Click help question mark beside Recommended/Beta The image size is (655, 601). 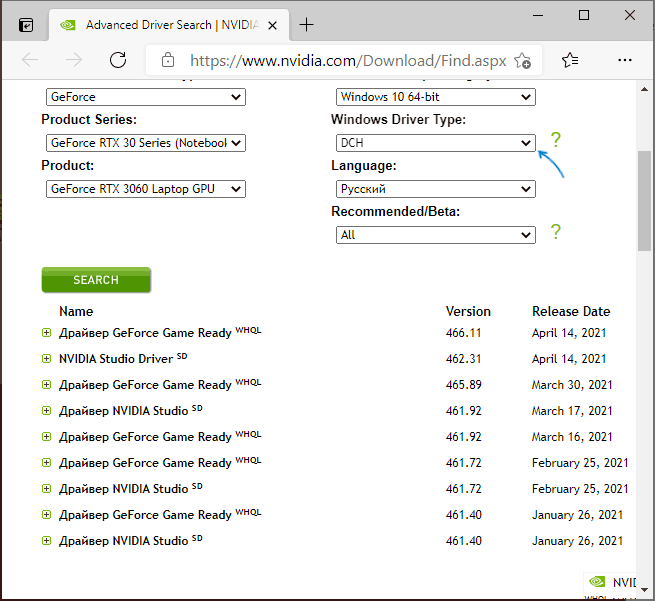tap(556, 231)
